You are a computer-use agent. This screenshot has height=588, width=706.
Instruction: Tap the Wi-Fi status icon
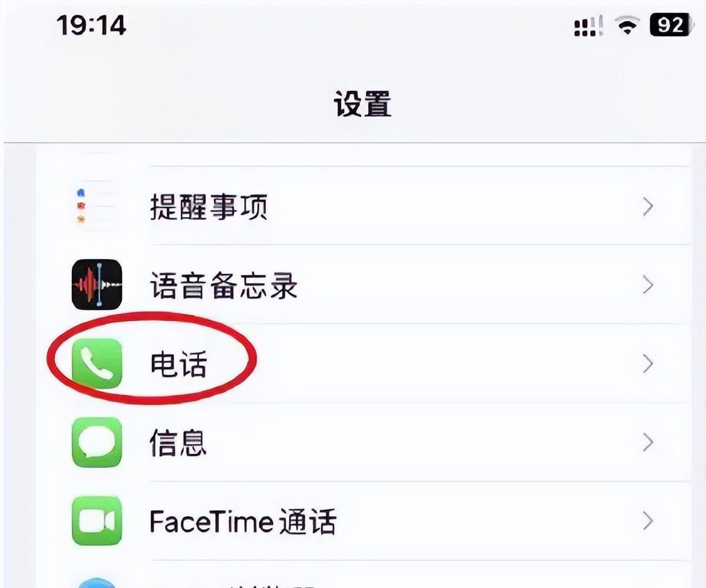click(628, 26)
